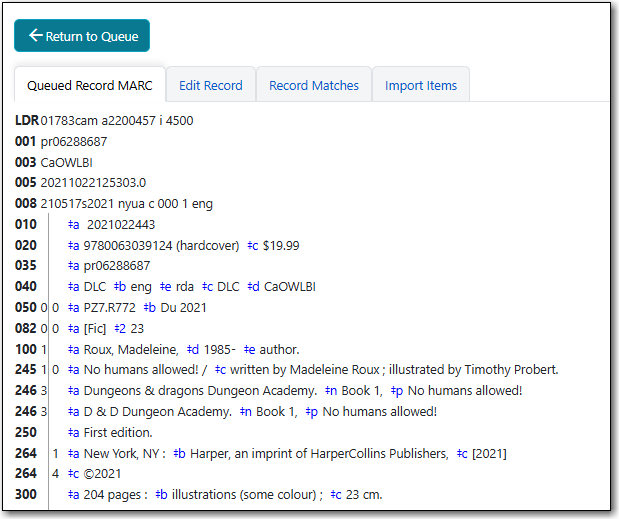Open the Edit Record tab

pos(211,85)
